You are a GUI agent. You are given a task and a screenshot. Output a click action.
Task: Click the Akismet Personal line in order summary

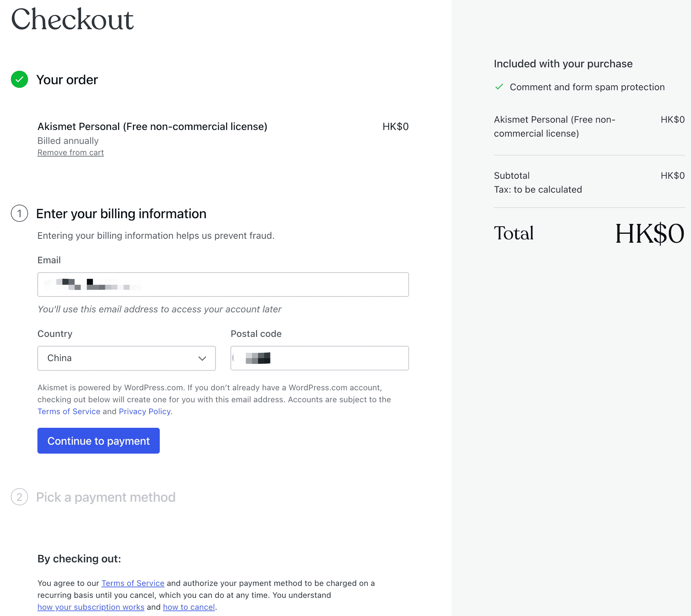pyautogui.click(x=555, y=126)
